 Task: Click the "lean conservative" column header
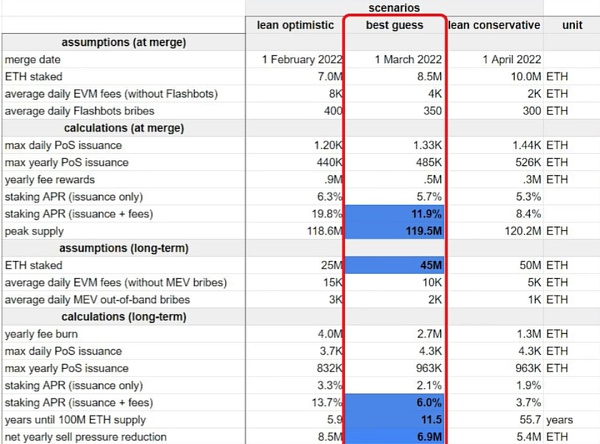pos(495,23)
